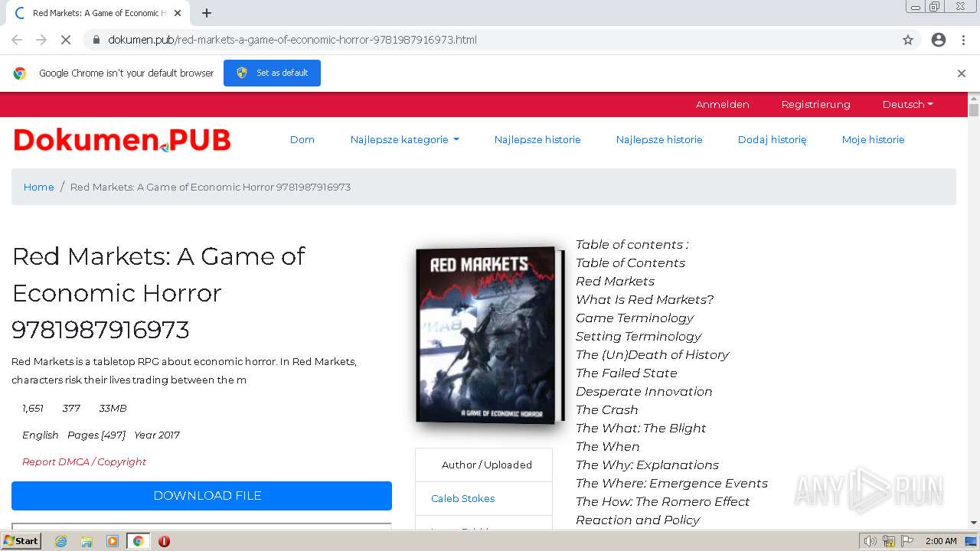Click the Dokumen.PUB logo

(122, 140)
